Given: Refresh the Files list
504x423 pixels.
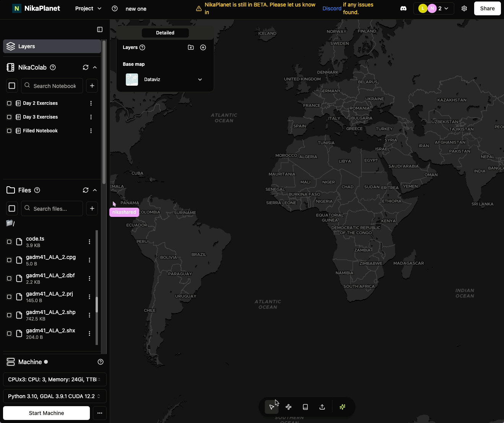Looking at the screenshot, I should [x=86, y=190].
